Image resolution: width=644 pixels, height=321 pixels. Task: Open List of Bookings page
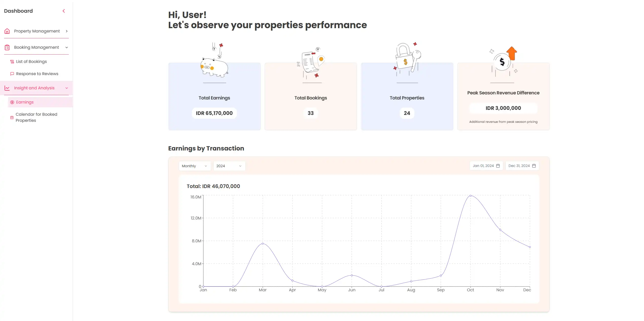click(31, 62)
